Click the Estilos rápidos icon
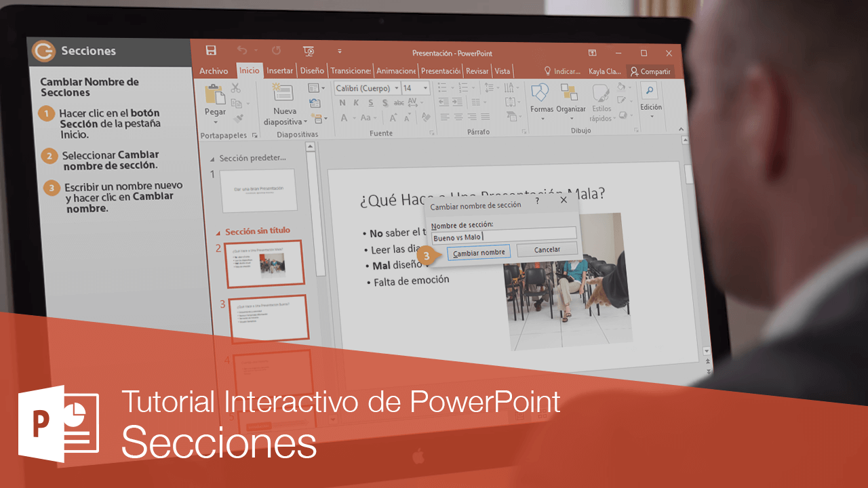868x488 pixels. 601,93
